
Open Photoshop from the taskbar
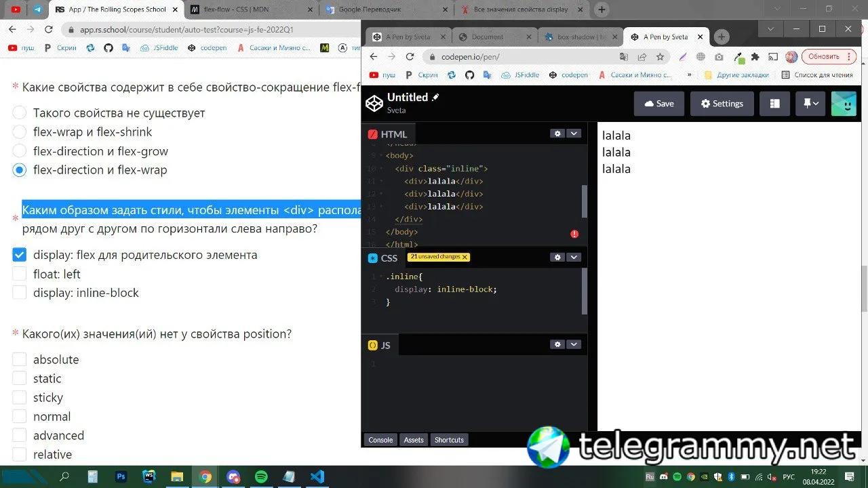pos(121,476)
